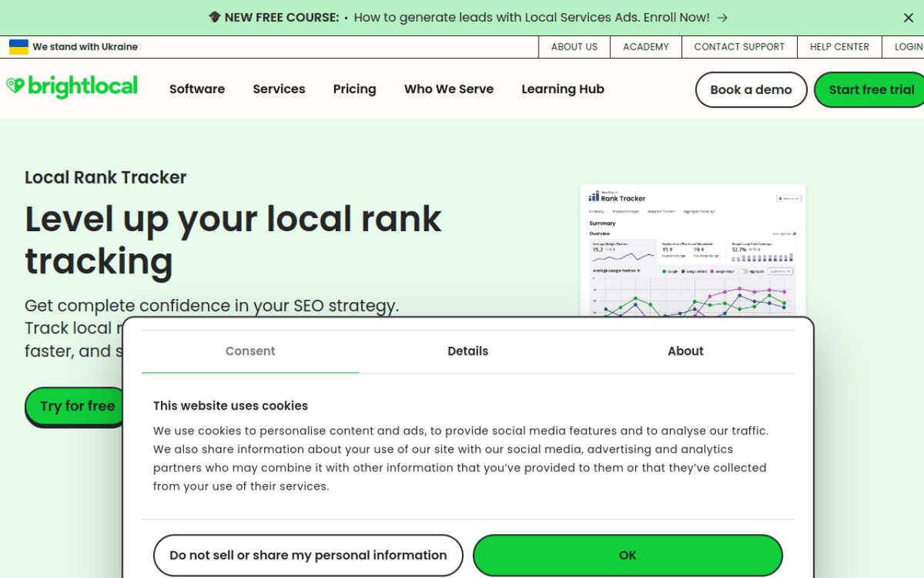Image resolution: width=924 pixels, height=578 pixels.
Task: Open the Actions dropdown in Rank Tracker
Action: coord(788,197)
